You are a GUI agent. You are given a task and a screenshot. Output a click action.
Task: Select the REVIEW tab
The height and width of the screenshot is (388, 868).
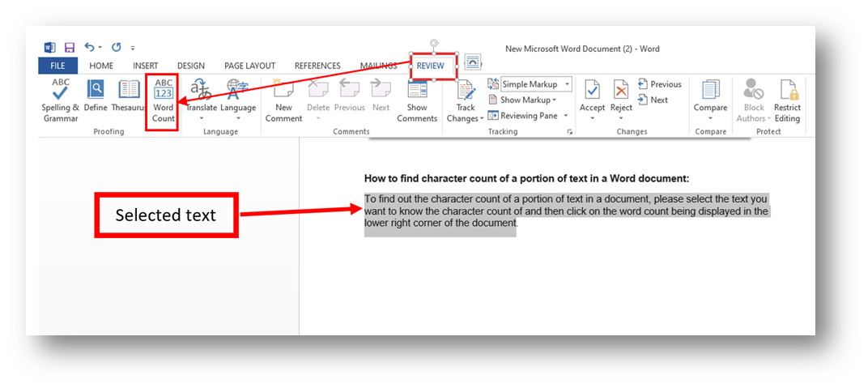click(x=430, y=66)
